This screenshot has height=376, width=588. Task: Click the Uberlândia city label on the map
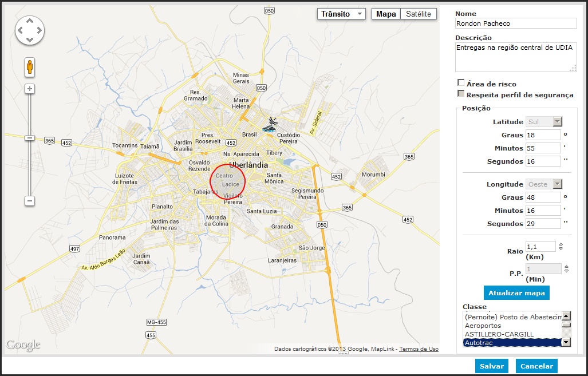[x=248, y=165]
